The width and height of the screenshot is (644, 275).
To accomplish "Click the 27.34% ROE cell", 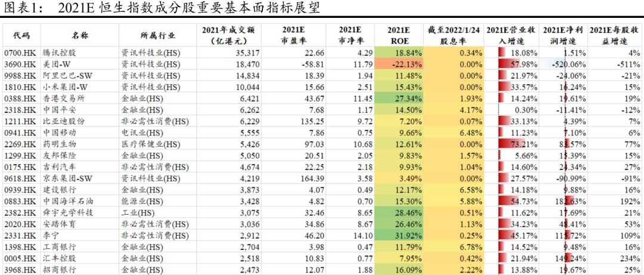I will pos(398,98).
